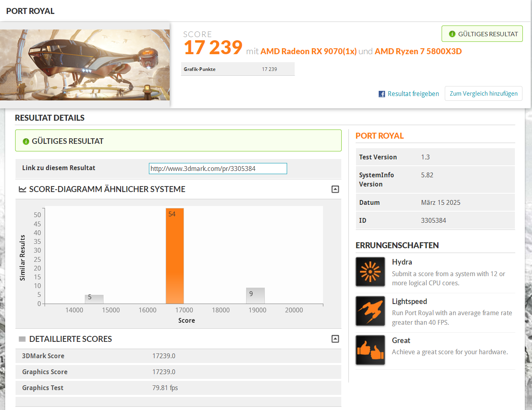
Task: Click the large 17 239 score number
Action: coord(213,48)
